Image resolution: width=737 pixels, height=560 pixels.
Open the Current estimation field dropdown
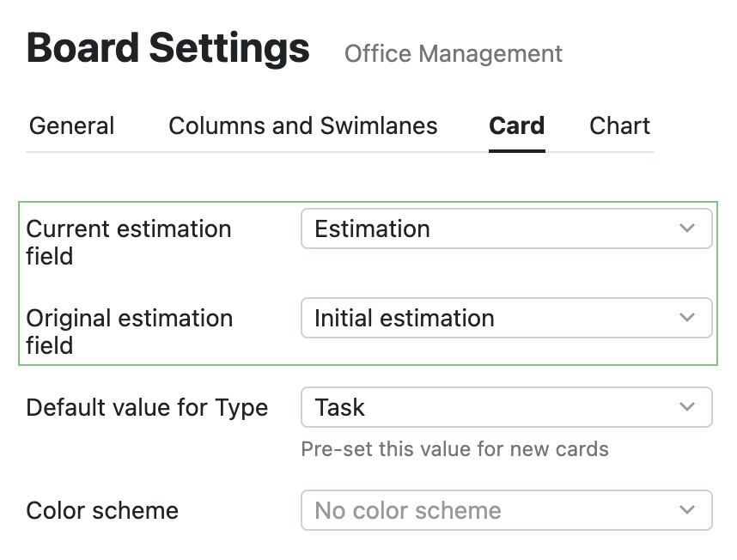506,228
